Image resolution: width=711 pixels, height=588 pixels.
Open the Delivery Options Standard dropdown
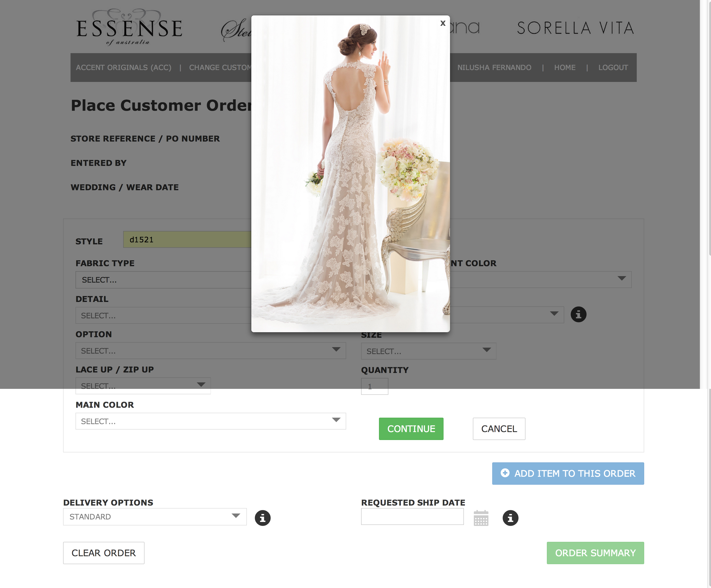(x=155, y=516)
